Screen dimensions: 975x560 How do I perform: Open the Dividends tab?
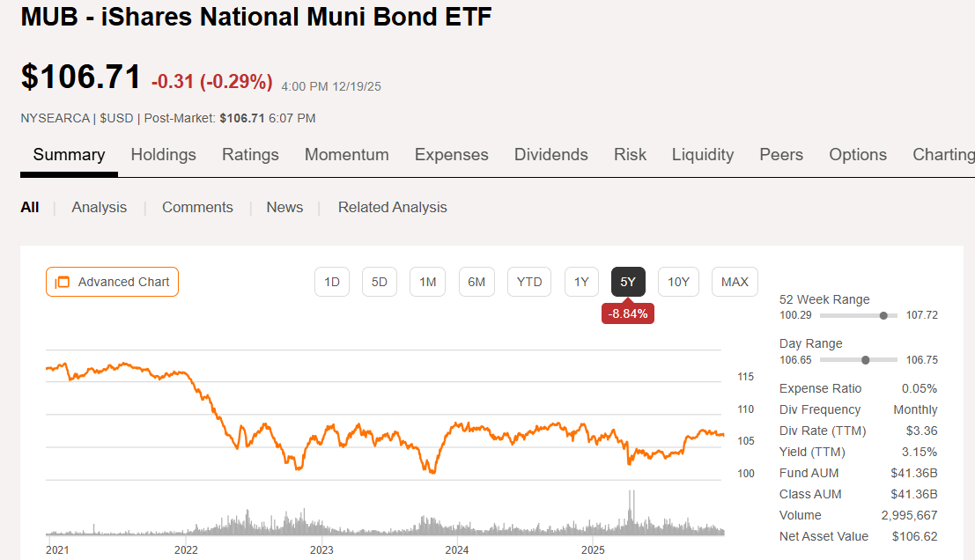[550, 155]
